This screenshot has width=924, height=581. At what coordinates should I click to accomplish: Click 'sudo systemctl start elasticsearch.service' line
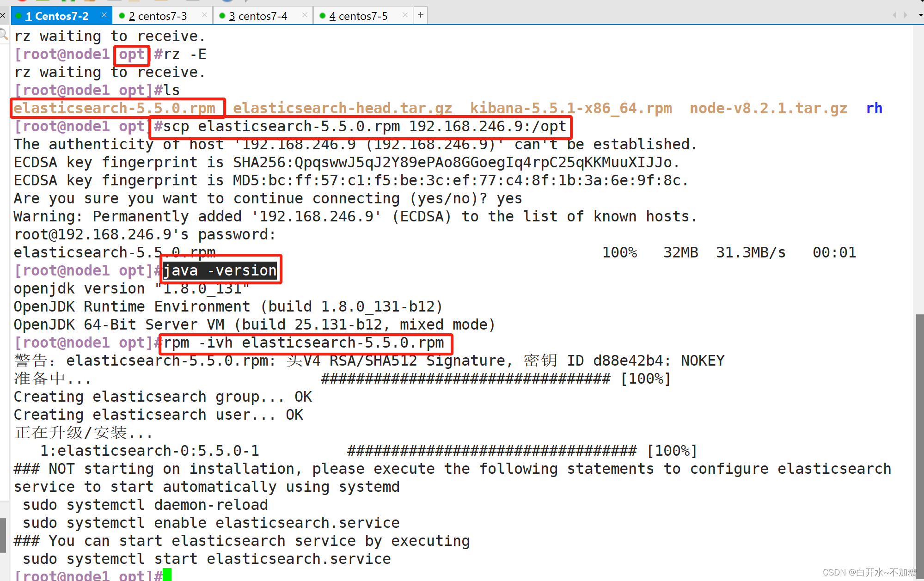click(207, 559)
